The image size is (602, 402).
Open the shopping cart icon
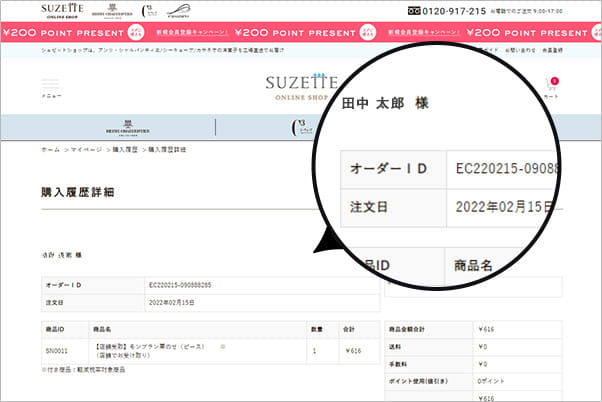click(553, 86)
